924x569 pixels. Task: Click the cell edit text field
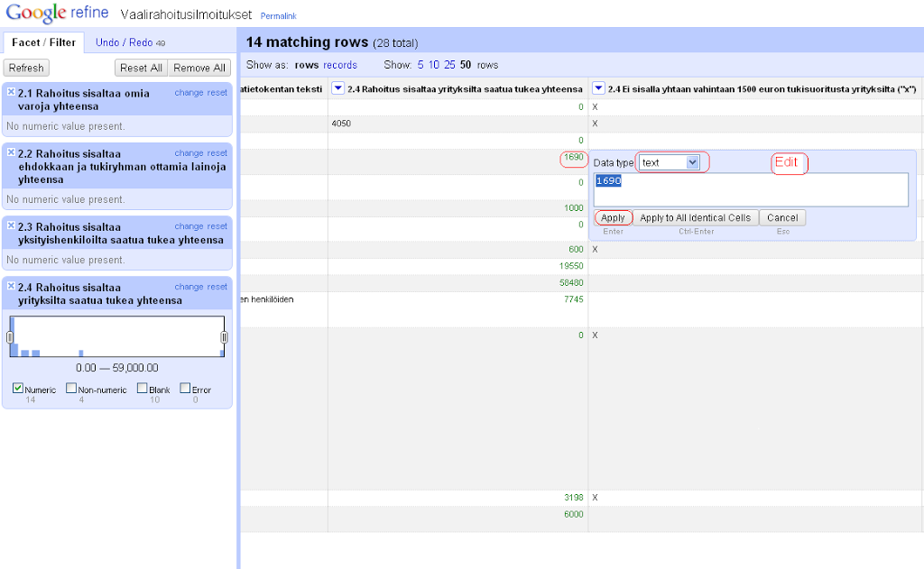pos(751,190)
